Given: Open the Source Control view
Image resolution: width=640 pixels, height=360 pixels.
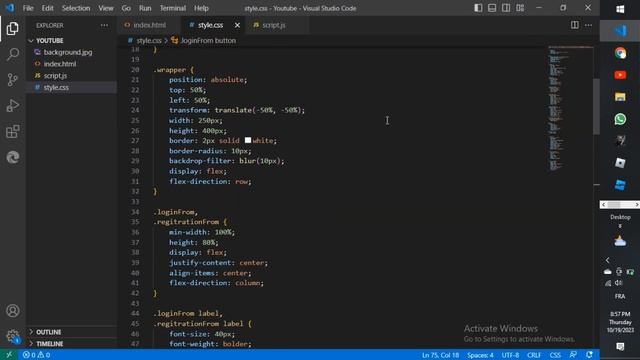Looking at the screenshot, I should click(x=13, y=80).
